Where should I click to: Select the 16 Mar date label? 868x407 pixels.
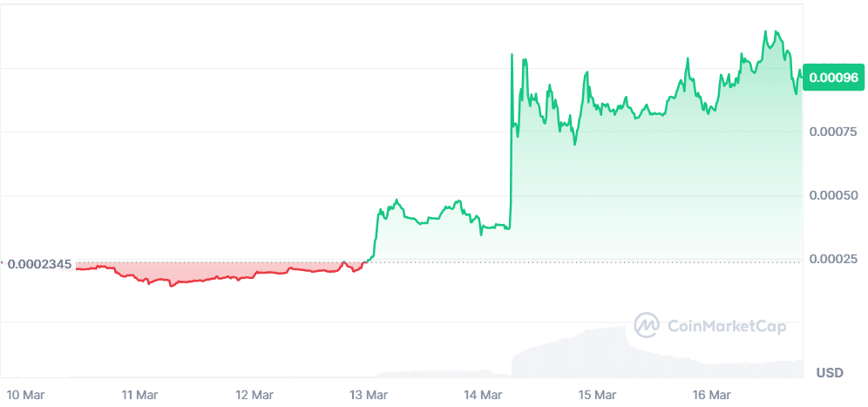[x=713, y=395]
